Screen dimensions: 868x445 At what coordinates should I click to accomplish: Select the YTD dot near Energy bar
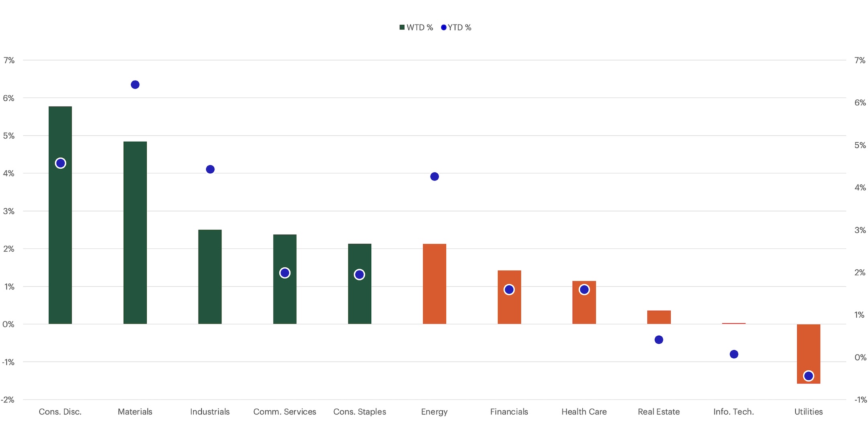coord(434,176)
